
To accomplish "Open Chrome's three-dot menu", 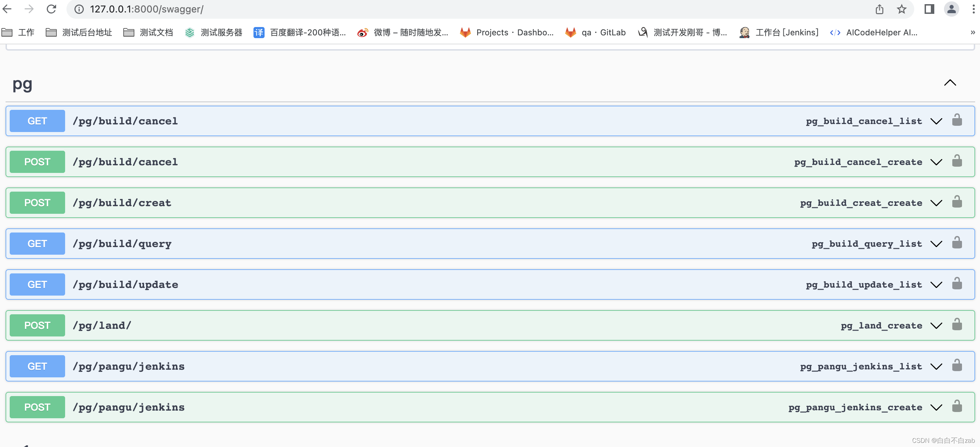I will pos(972,9).
